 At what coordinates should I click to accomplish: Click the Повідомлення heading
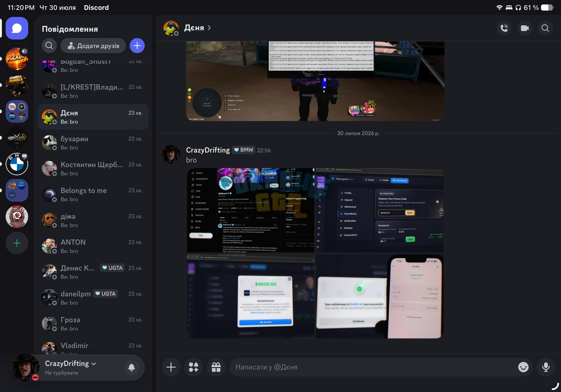pos(70,29)
